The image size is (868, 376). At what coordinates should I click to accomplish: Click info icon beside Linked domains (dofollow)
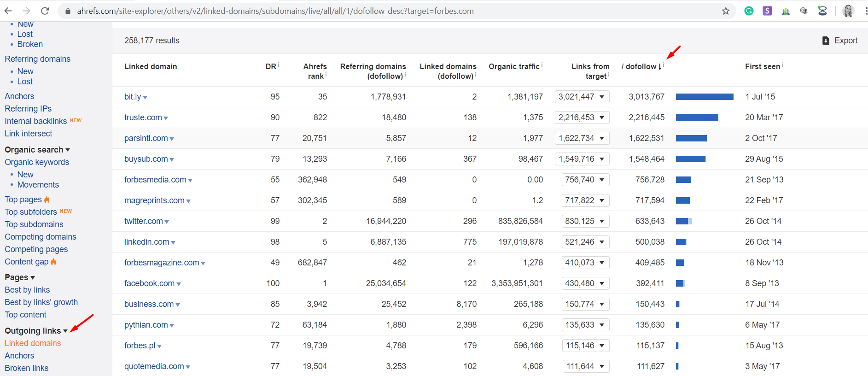point(476,75)
